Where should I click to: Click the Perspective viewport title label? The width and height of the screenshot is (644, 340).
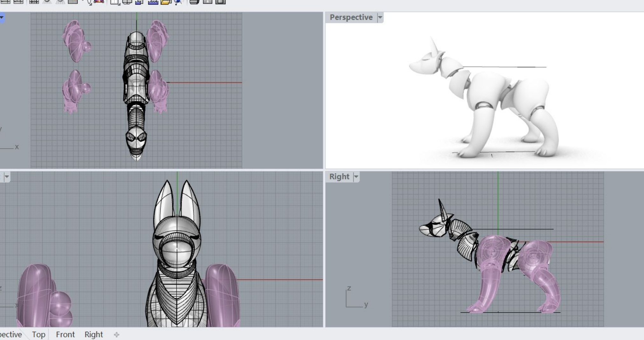click(x=351, y=17)
